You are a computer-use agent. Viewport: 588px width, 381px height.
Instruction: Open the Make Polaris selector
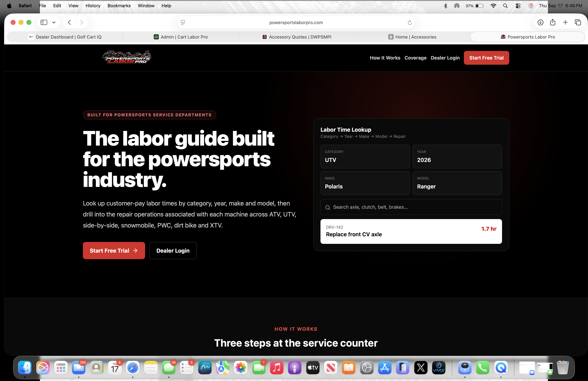pos(365,183)
